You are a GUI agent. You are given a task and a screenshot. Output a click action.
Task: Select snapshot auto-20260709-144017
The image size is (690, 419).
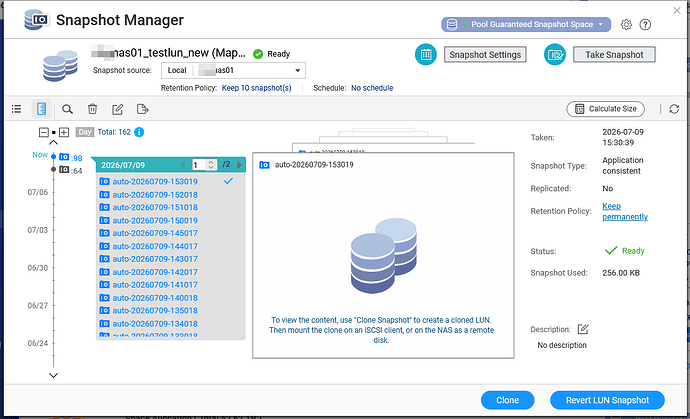[x=155, y=246]
